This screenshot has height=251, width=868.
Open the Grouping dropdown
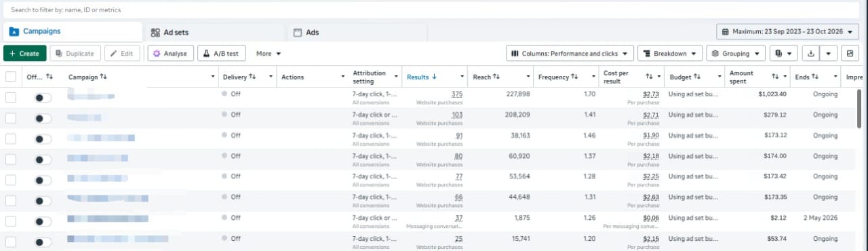click(x=736, y=53)
